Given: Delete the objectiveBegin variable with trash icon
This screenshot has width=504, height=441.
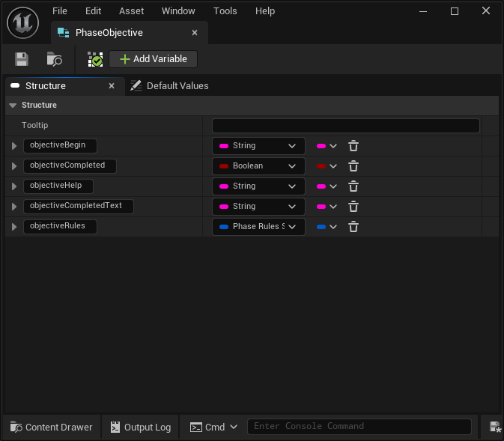Looking at the screenshot, I should pyautogui.click(x=353, y=146).
